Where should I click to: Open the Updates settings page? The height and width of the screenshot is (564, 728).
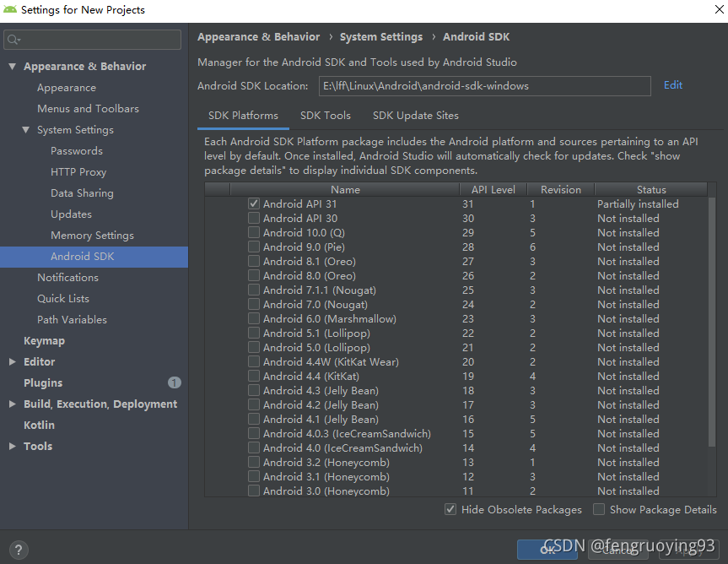click(x=71, y=214)
